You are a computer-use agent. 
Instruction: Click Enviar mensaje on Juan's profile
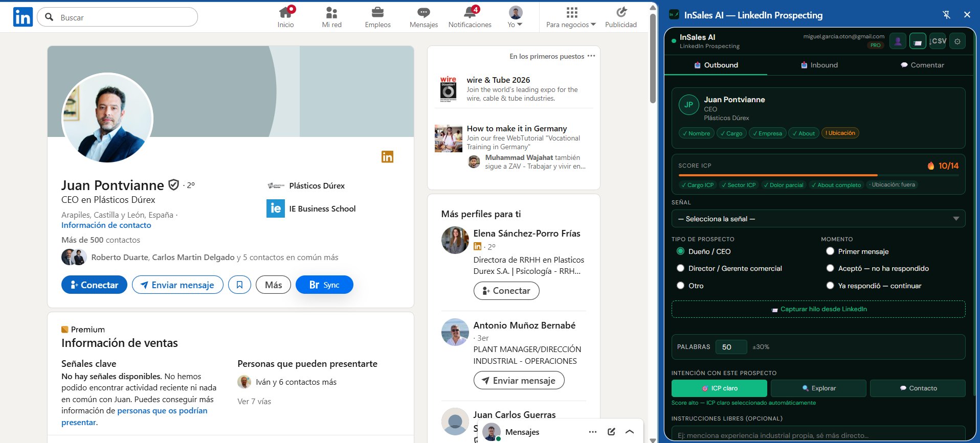coord(177,285)
